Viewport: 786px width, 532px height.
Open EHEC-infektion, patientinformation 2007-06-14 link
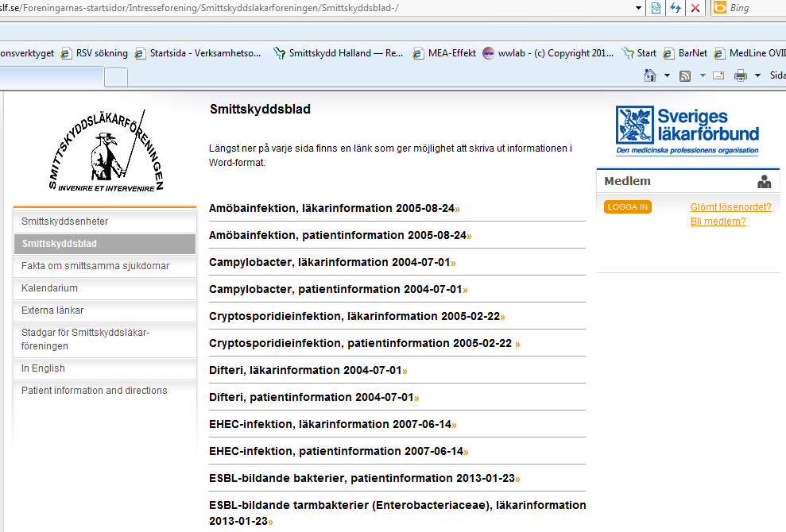point(339,452)
